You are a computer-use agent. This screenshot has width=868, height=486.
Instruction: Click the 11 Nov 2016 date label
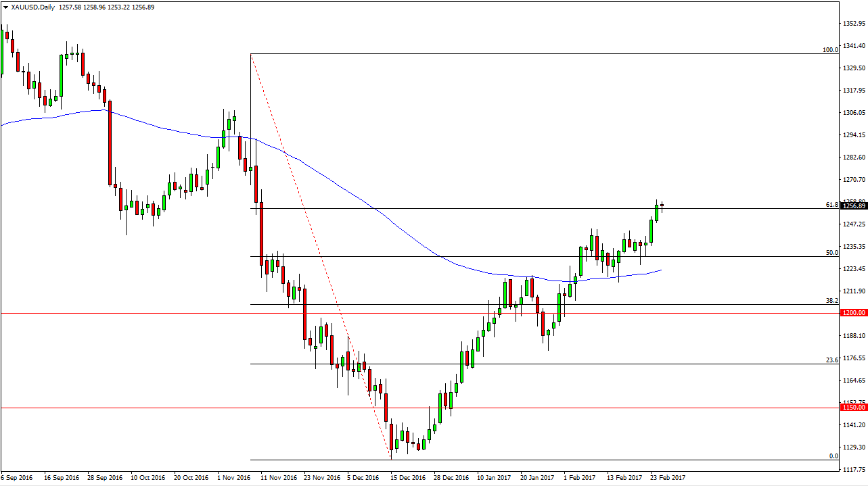pos(278,477)
